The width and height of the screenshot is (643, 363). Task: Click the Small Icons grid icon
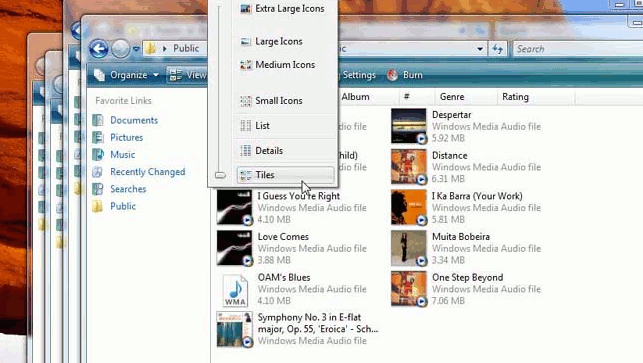pyautogui.click(x=246, y=100)
